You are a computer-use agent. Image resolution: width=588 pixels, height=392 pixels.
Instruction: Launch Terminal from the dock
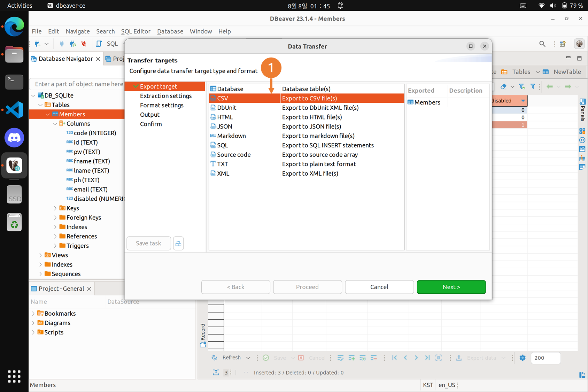(14, 82)
